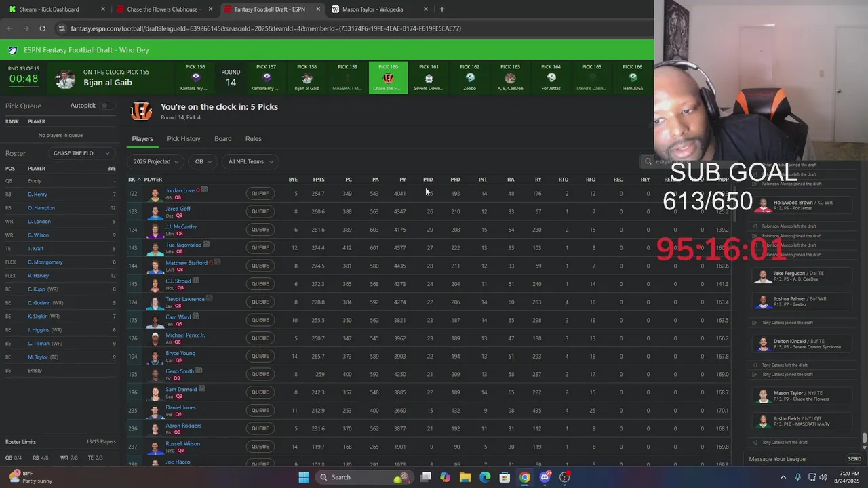Screen dimensions: 868x488
Task: Open Trevor Lawrence's news note icon
Action: coord(210,298)
